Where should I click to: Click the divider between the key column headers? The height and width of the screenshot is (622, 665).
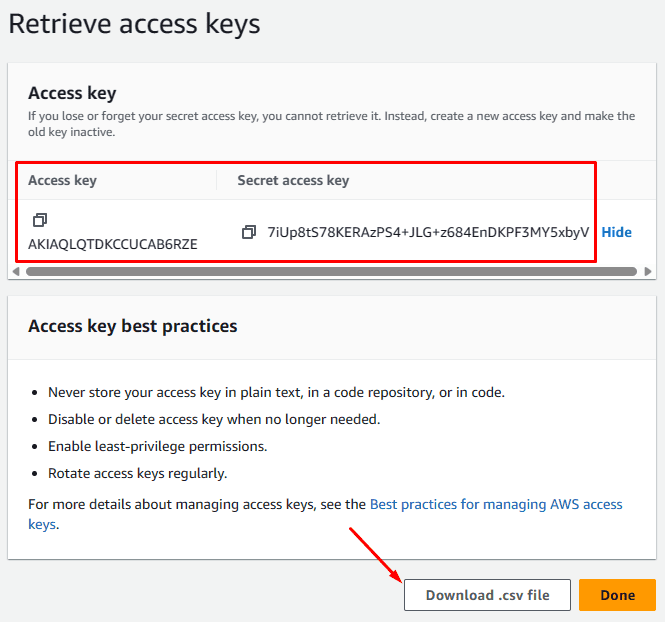click(217, 180)
